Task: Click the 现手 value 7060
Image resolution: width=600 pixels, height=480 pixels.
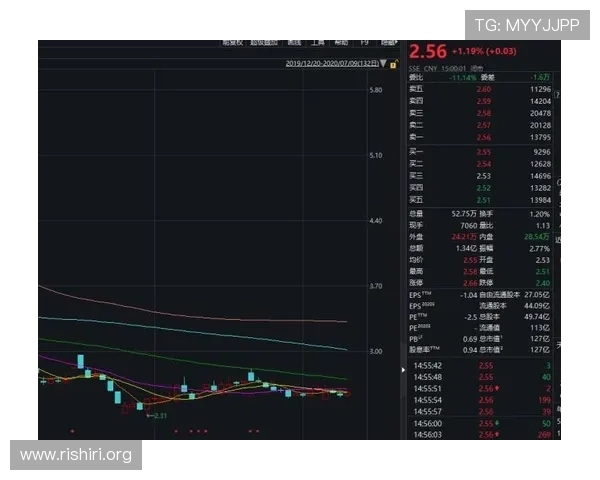Action: (x=468, y=225)
